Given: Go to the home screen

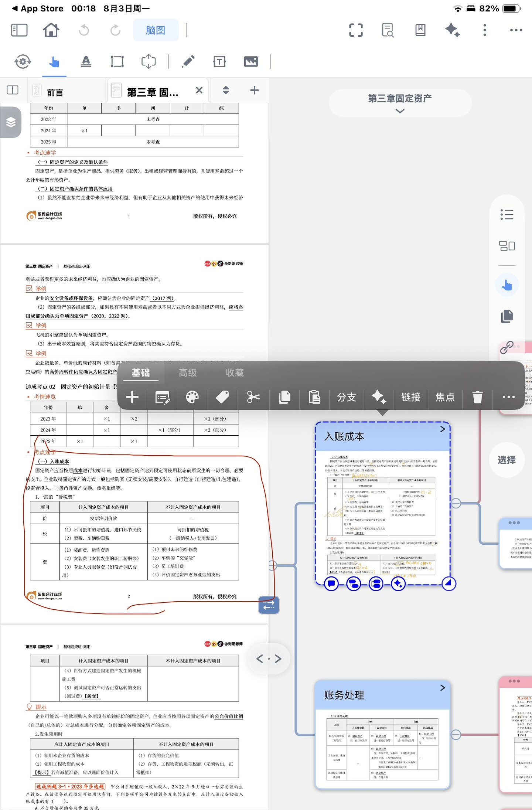Looking at the screenshot, I should pyautogui.click(x=51, y=30).
